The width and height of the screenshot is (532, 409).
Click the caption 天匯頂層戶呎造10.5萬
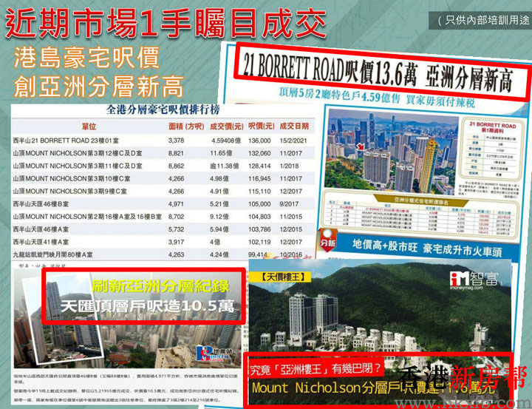(x=148, y=306)
